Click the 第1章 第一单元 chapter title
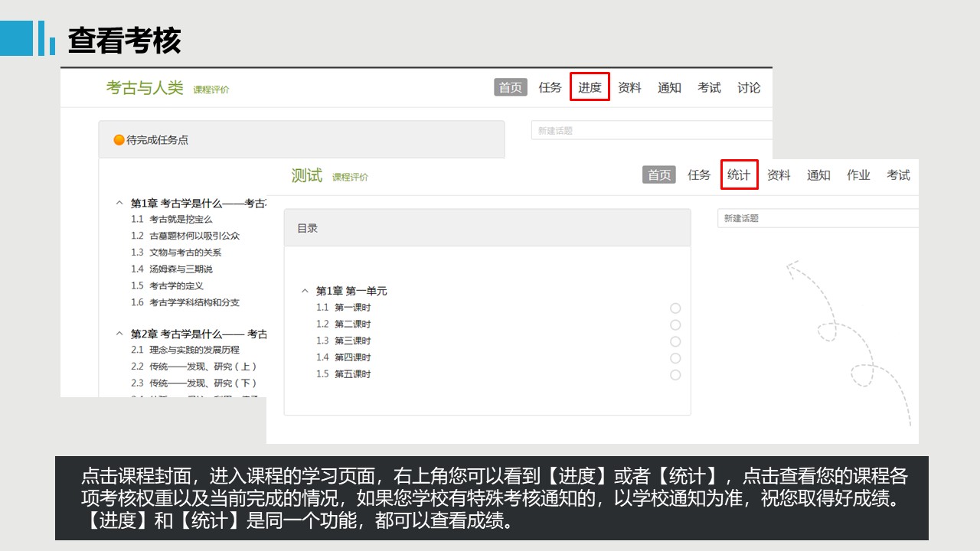 351,292
